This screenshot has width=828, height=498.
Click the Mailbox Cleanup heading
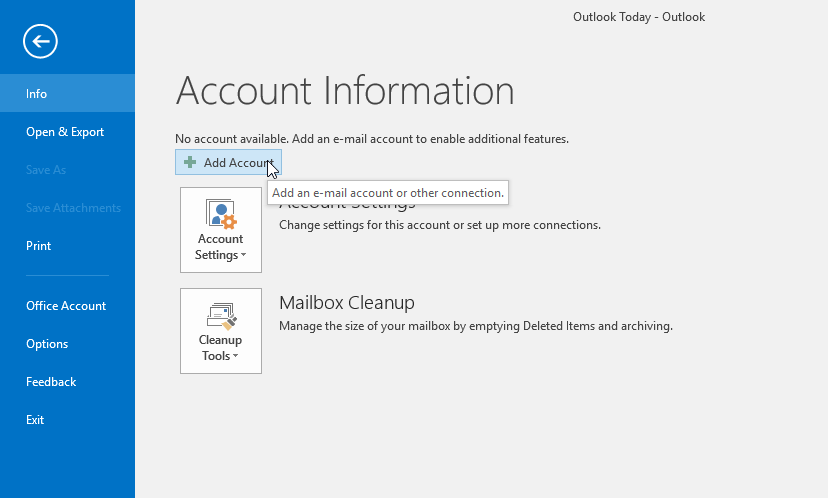[x=346, y=303]
